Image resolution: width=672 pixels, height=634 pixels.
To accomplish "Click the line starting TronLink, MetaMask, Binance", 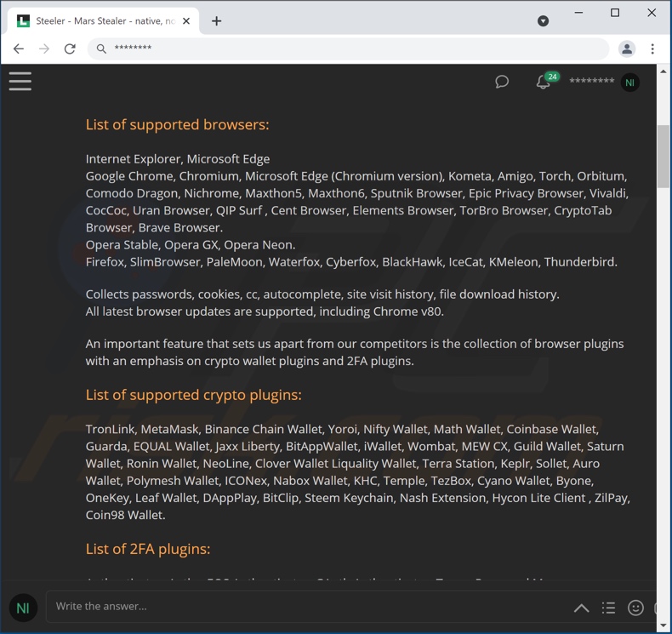I will pos(342,429).
